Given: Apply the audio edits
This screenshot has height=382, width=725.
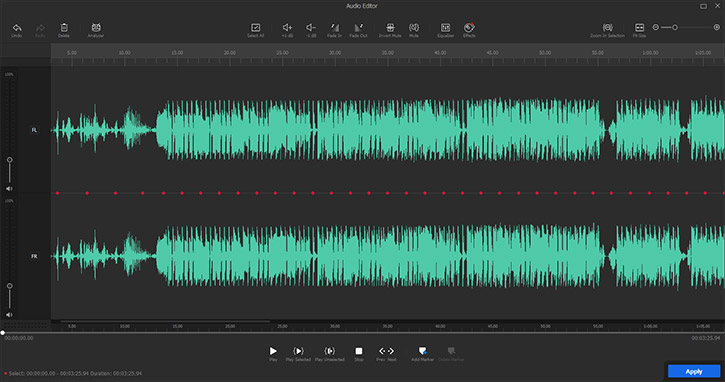Looking at the screenshot, I should pos(694,371).
